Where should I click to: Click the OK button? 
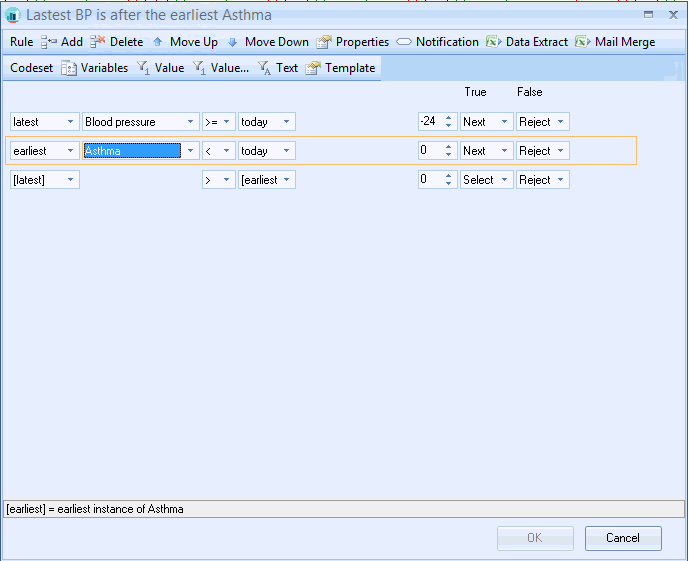[535, 538]
